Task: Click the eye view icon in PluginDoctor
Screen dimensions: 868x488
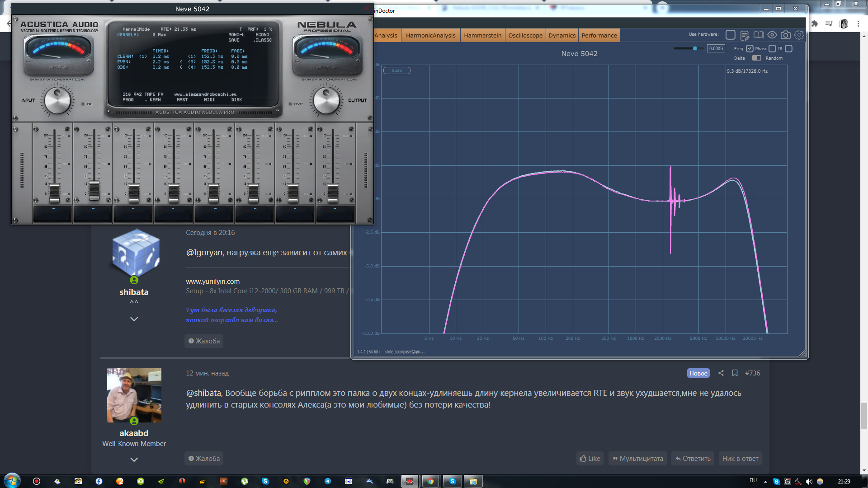Action: [772, 35]
